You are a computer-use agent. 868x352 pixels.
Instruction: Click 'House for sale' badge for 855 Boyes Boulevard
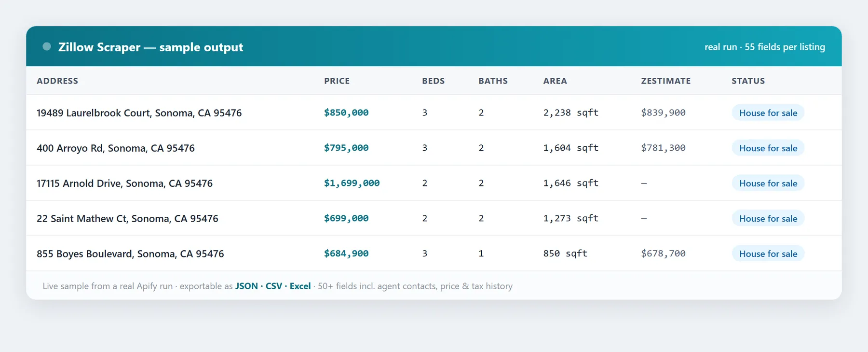click(768, 253)
